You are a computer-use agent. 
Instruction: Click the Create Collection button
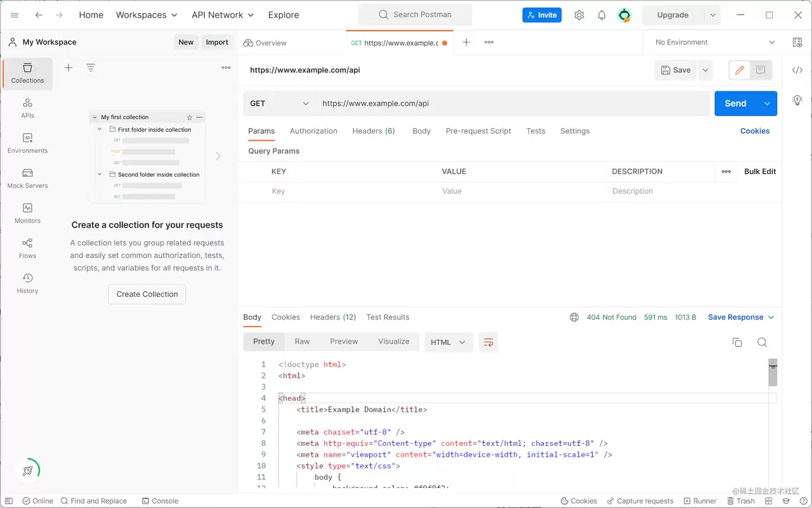(147, 294)
